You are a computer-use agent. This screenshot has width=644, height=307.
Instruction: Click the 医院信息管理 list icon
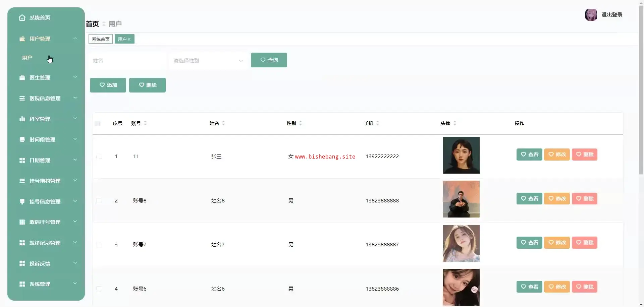22,99
